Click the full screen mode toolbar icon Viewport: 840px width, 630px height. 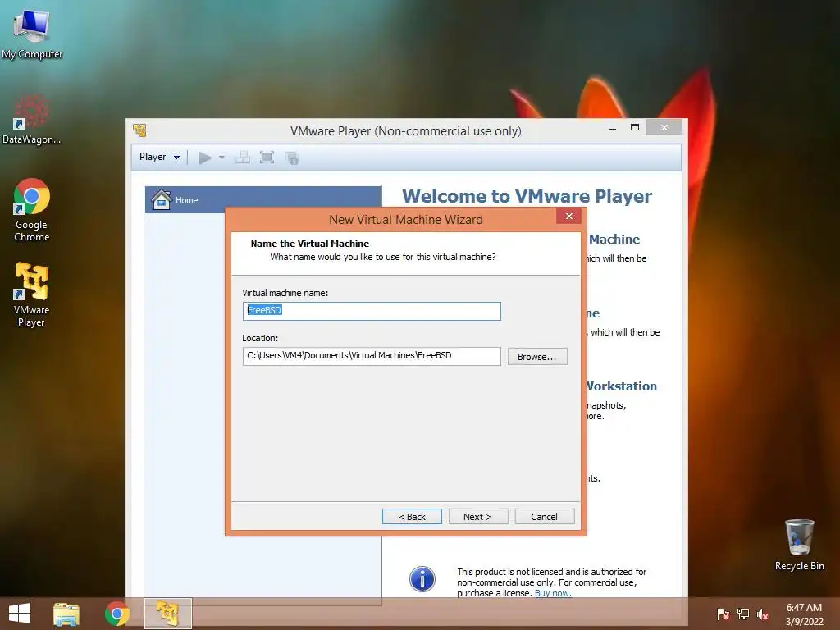point(267,157)
